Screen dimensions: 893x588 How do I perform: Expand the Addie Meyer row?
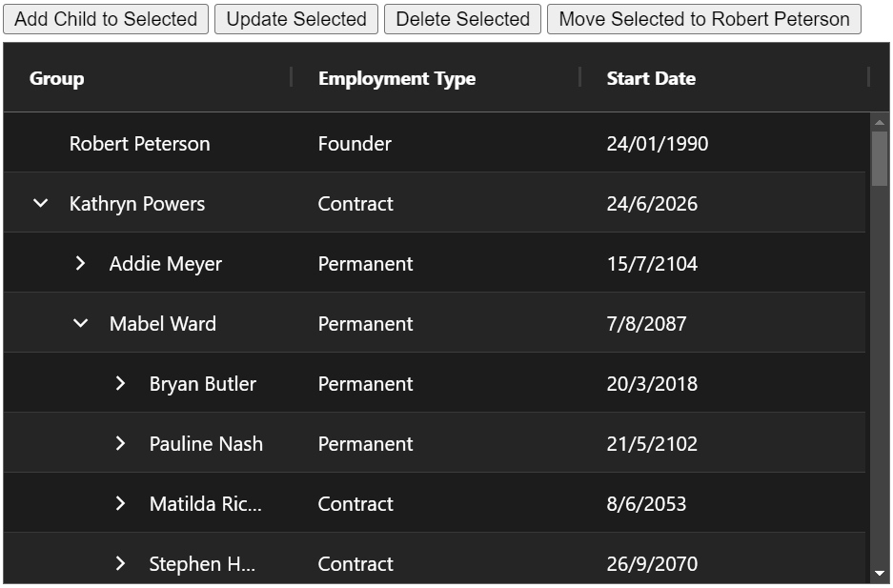80,263
